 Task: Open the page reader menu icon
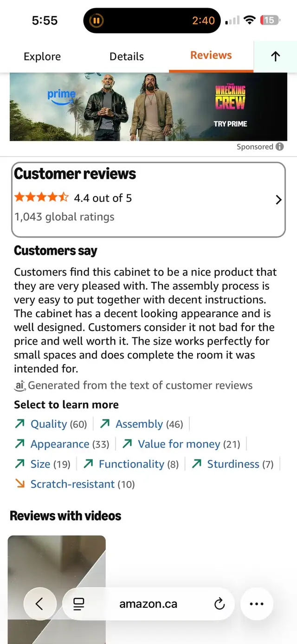(79, 604)
